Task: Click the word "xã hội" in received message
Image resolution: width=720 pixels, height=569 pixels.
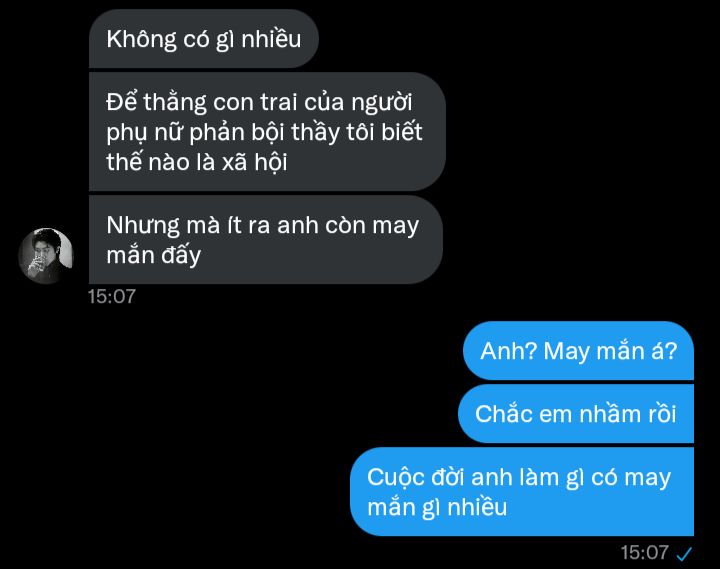Action: (255, 162)
